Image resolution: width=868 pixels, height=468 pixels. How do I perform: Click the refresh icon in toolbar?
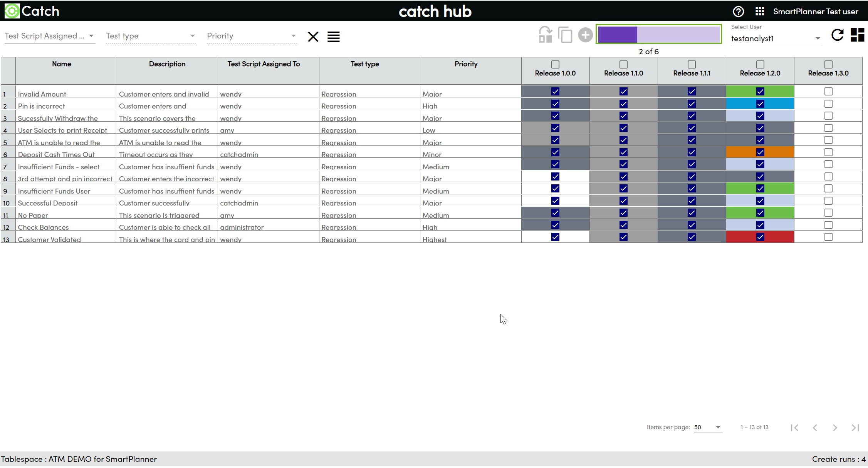837,35
